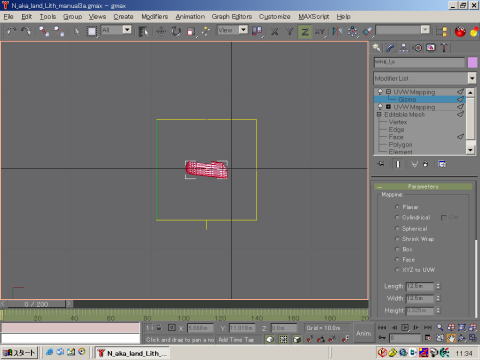The height and width of the screenshot is (360, 480).
Task: Select the Vertex sub-object level
Action: [398, 122]
